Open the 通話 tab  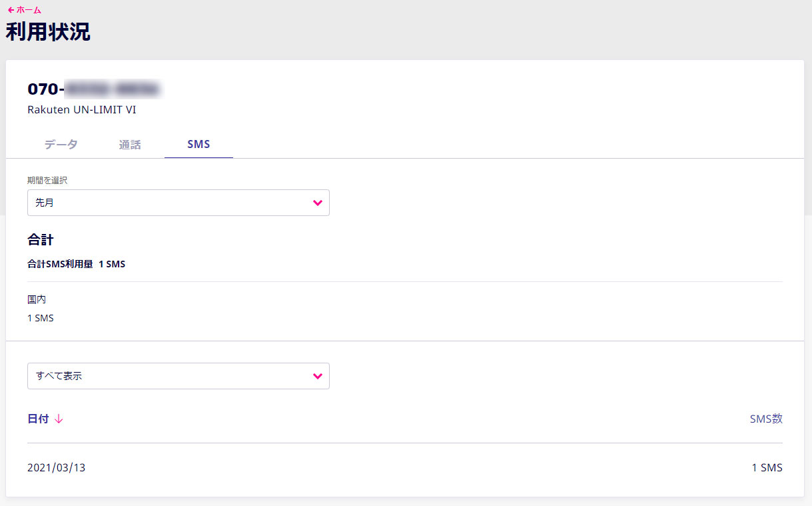click(130, 145)
